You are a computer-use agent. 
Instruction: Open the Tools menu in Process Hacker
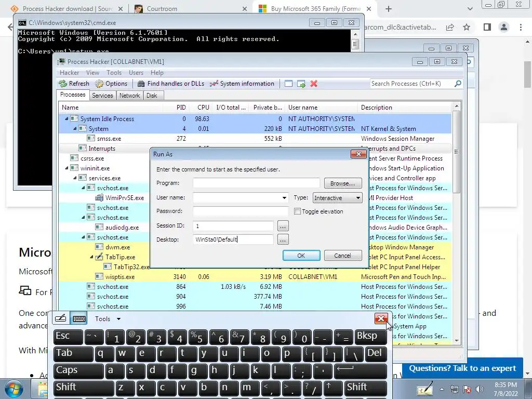pyautogui.click(x=114, y=73)
